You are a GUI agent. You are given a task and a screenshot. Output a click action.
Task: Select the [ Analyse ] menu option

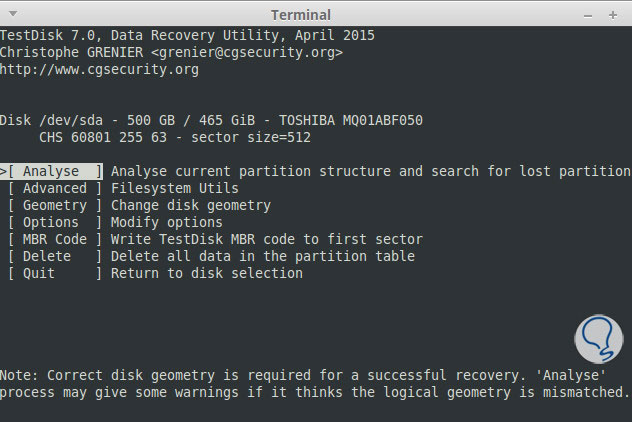point(54,171)
